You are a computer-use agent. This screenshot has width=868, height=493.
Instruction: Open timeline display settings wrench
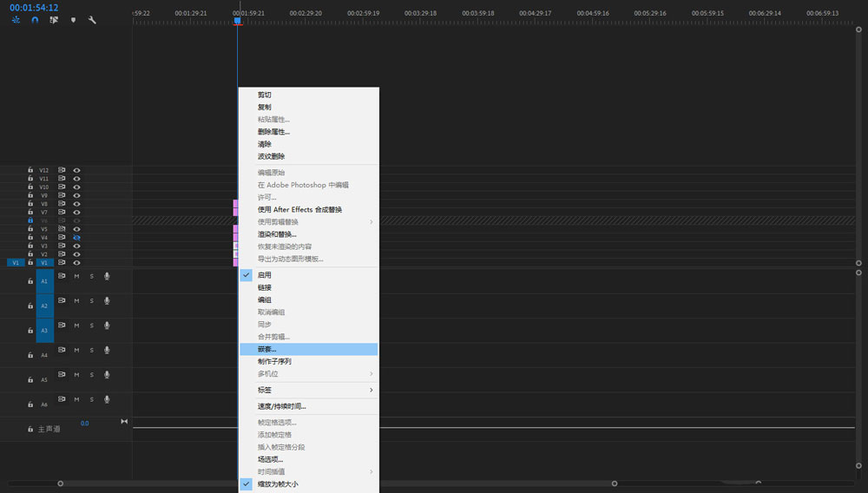click(92, 20)
